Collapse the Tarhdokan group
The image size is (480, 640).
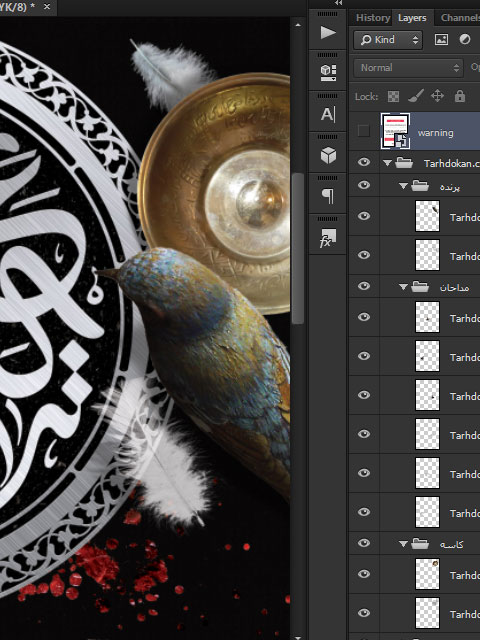click(387, 163)
